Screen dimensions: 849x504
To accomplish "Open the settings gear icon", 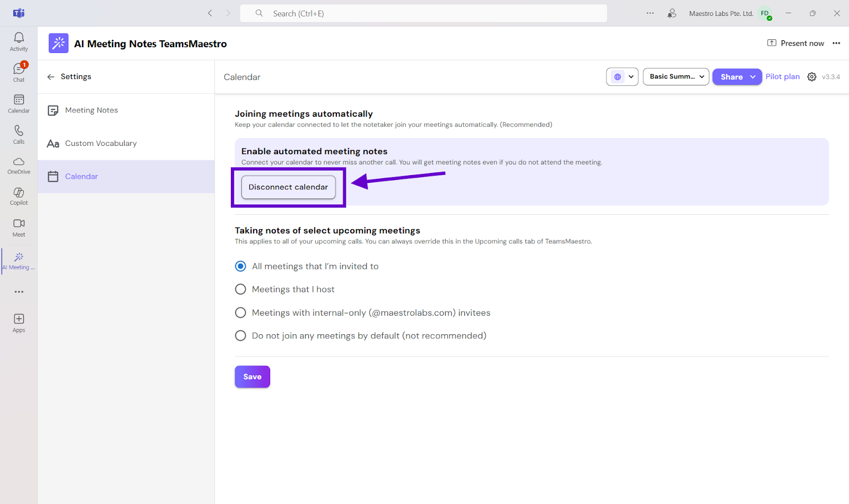I will tap(812, 77).
